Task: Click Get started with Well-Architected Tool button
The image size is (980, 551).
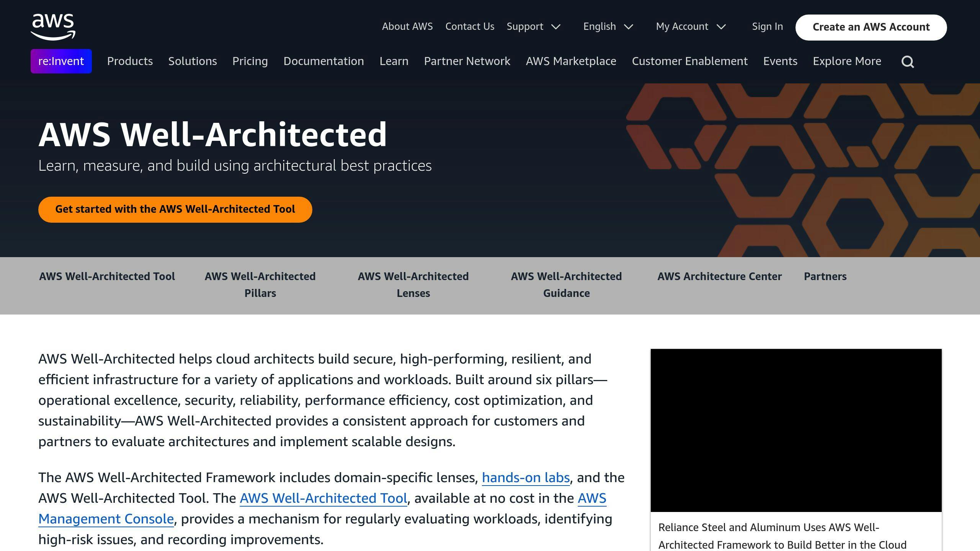Action: 175,209
